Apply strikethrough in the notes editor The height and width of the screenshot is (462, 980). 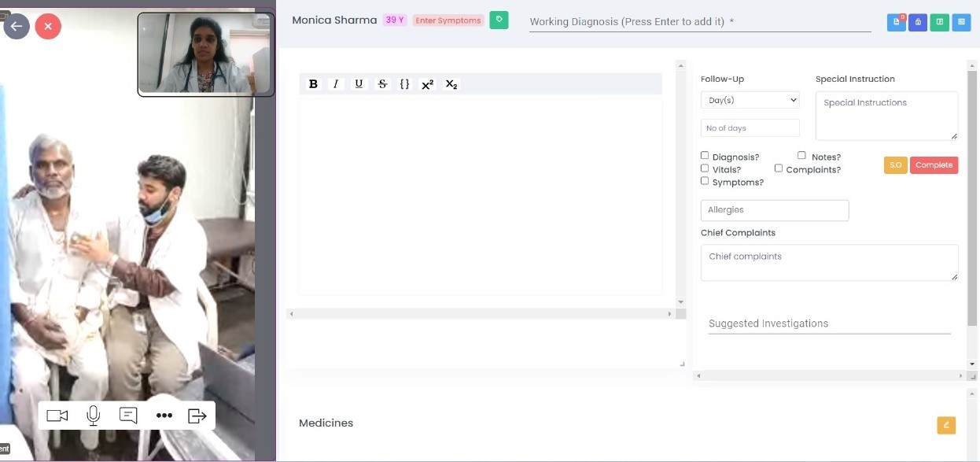click(382, 84)
